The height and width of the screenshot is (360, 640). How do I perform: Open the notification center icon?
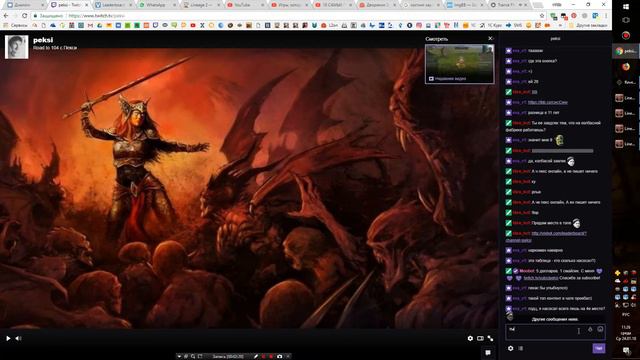[626, 350]
